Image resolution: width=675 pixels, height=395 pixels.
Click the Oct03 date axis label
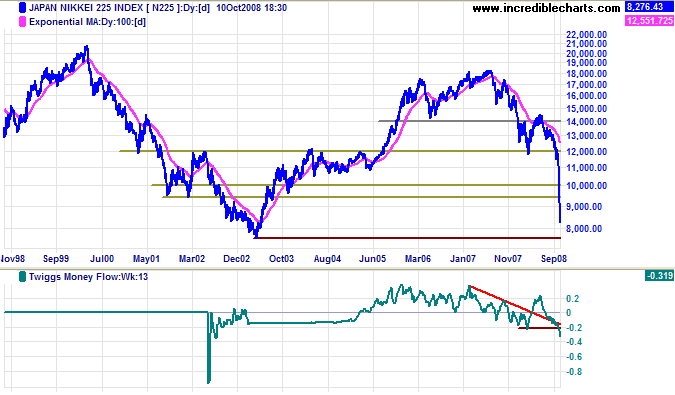pyautogui.click(x=281, y=259)
